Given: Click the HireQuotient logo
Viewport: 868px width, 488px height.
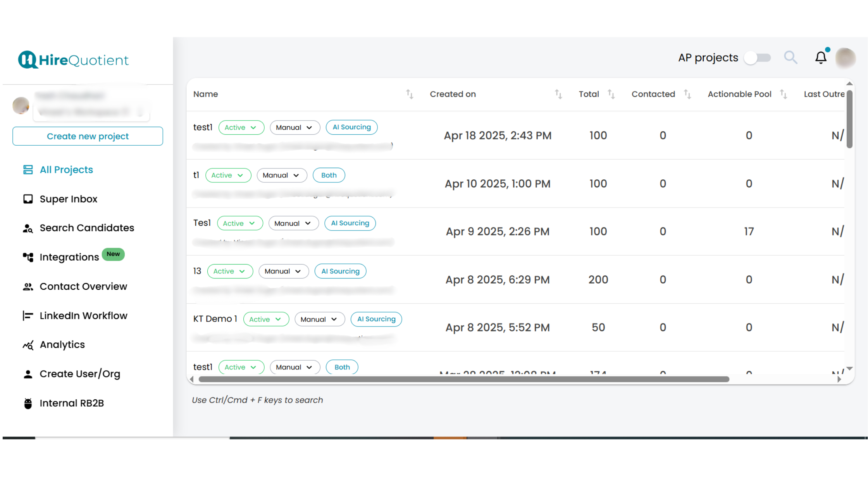Looking at the screenshot, I should click(73, 60).
